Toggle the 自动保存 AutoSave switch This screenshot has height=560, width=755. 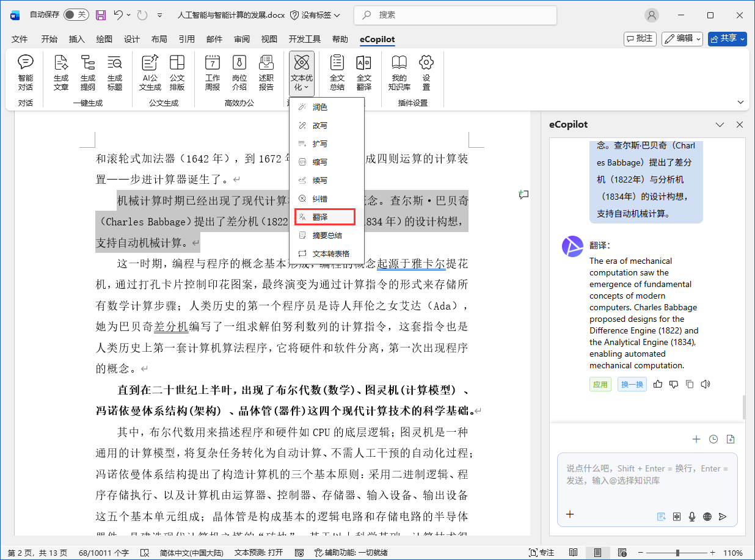(76, 15)
